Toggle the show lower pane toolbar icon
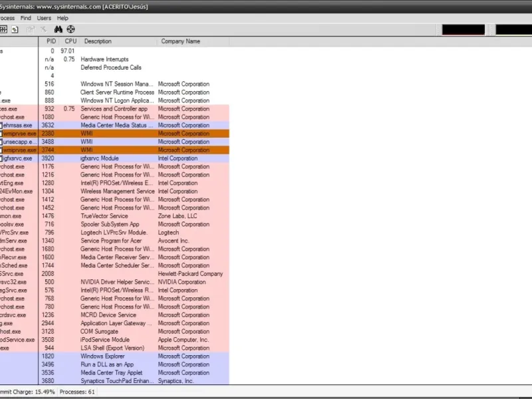Screen dimensions: 532x399 [x=4, y=29]
